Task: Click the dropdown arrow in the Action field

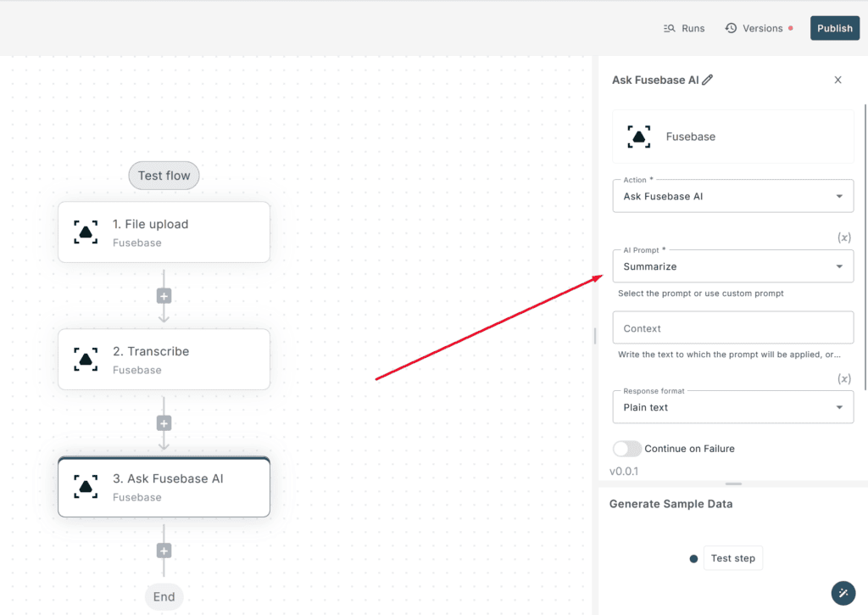Action: pos(839,196)
